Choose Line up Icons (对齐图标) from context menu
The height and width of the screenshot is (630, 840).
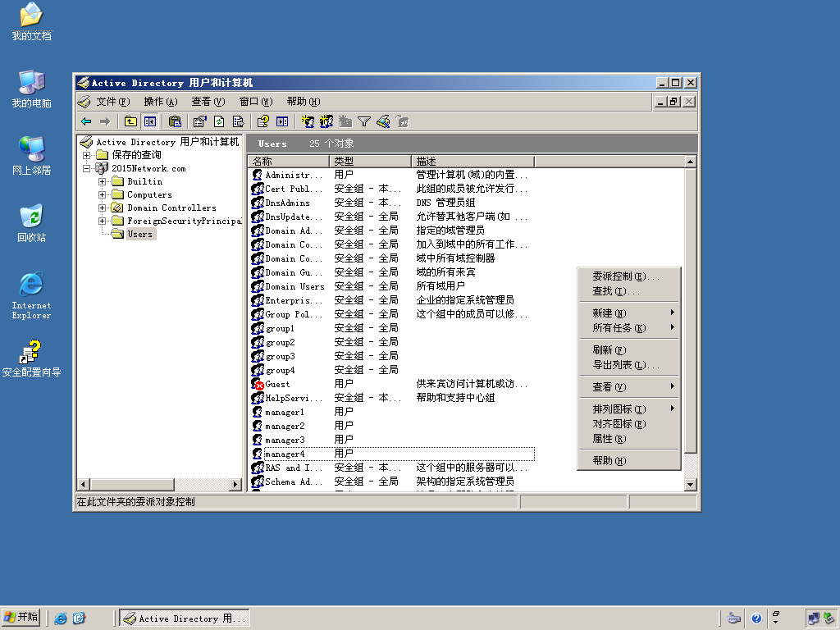[x=629, y=424]
